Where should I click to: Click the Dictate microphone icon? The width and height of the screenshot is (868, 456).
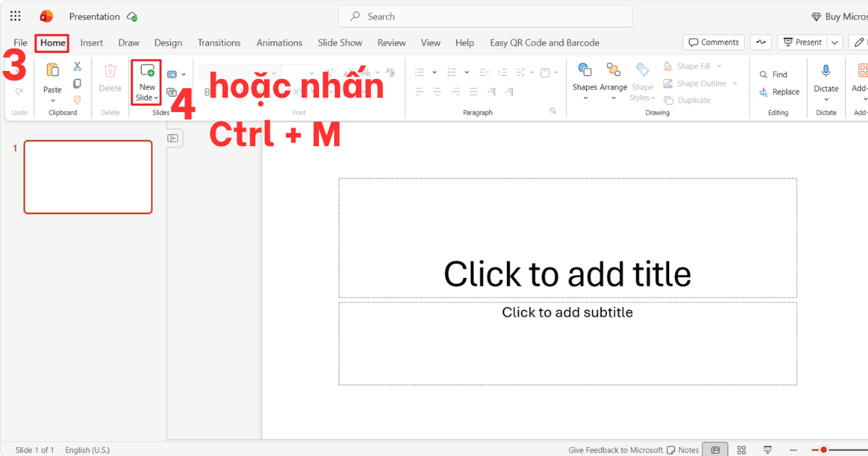[x=826, y=71]
